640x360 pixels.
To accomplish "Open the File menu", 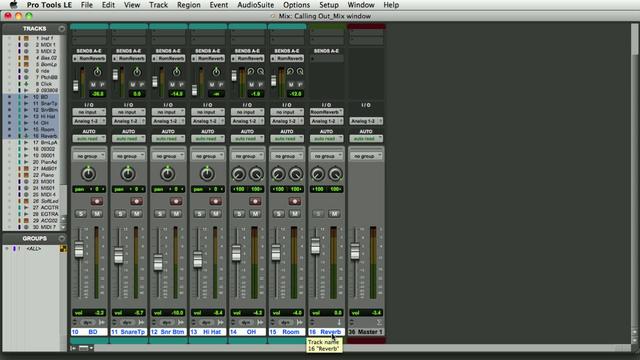I will click(87, 5).
